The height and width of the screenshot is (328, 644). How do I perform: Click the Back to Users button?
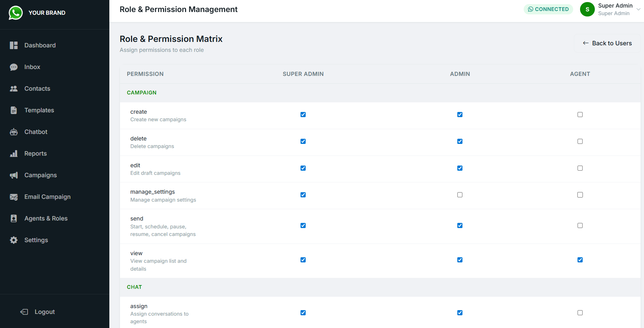click(607, 43)
